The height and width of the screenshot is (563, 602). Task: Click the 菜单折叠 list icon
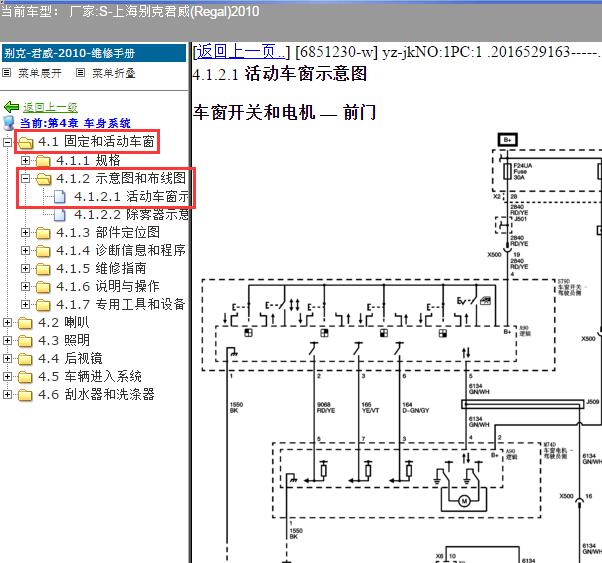pyautogui.click(x=80, y=73)
